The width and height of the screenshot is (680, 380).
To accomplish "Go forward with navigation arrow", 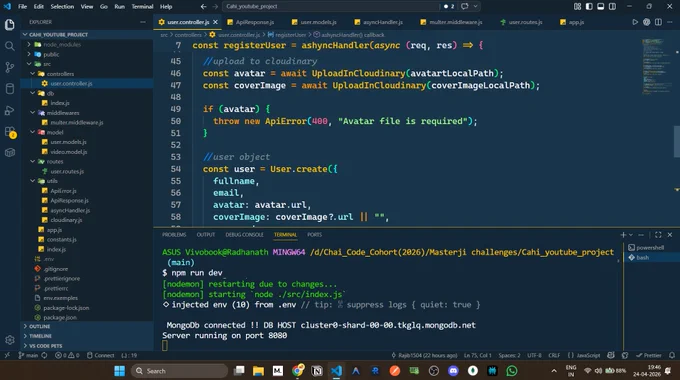I will pyautogui.click(x=215, y=7).
